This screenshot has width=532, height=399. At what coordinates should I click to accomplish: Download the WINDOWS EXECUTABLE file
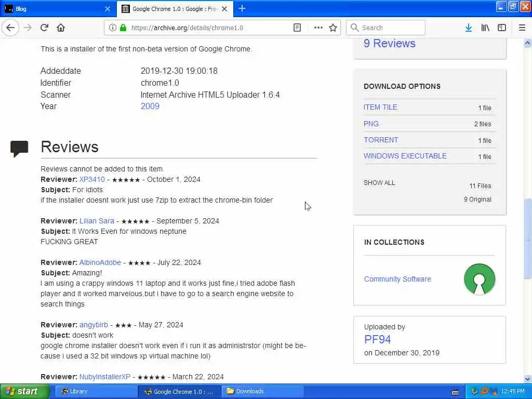click(x=405, y=156)
